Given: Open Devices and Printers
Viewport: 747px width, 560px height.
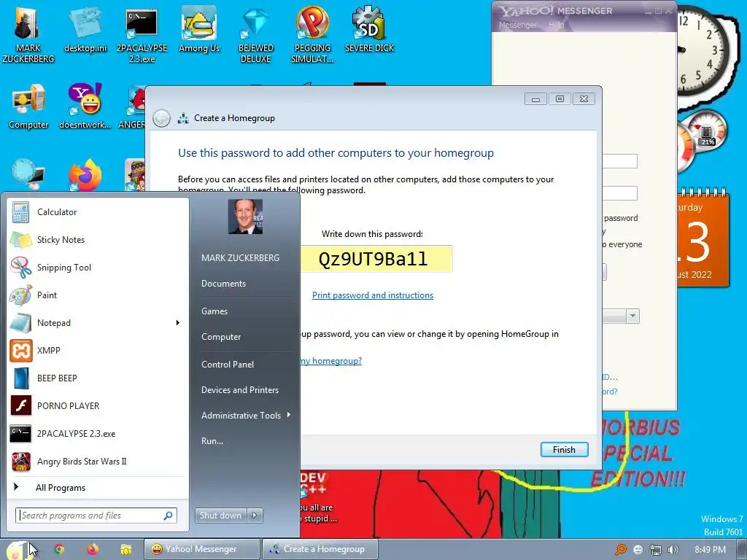Looking at the screenshot, I should coord(239,390).
